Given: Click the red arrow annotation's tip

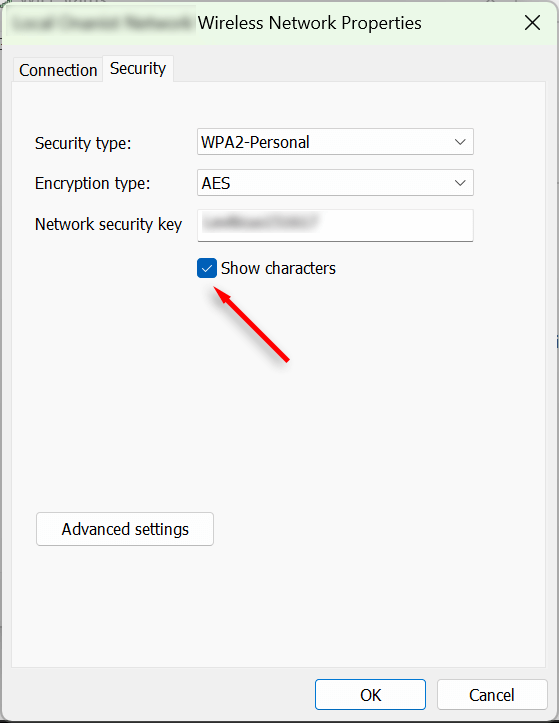Looking at the screenshot, I should [x=215, y=289].
